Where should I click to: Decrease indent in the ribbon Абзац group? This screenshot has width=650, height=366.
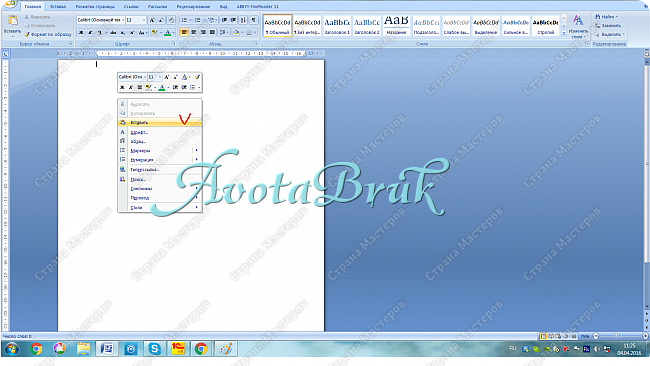pos(224,20)
